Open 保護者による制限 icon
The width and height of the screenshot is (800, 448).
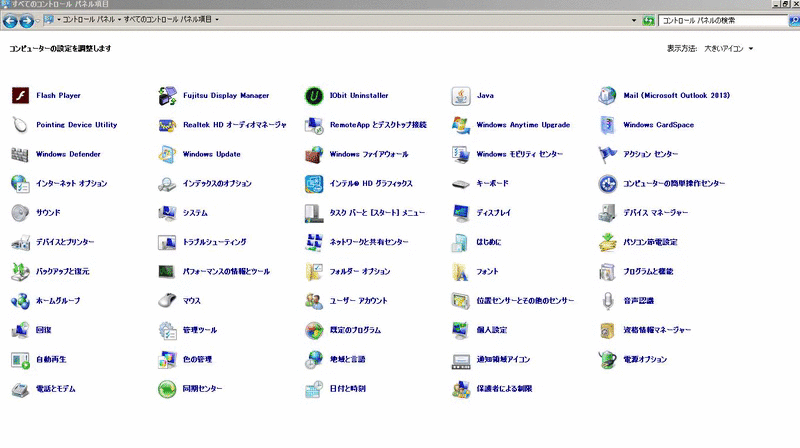pyautogui.click(x=461, y=389)
